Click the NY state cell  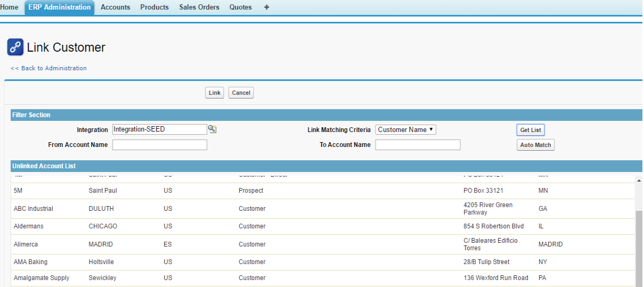pos(543,262)
